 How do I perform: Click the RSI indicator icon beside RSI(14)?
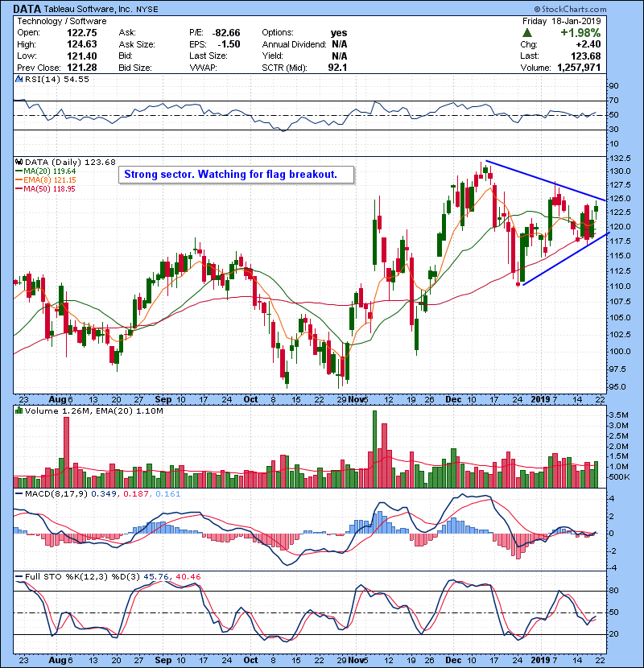pyautogui.click(x=19, y=79)
